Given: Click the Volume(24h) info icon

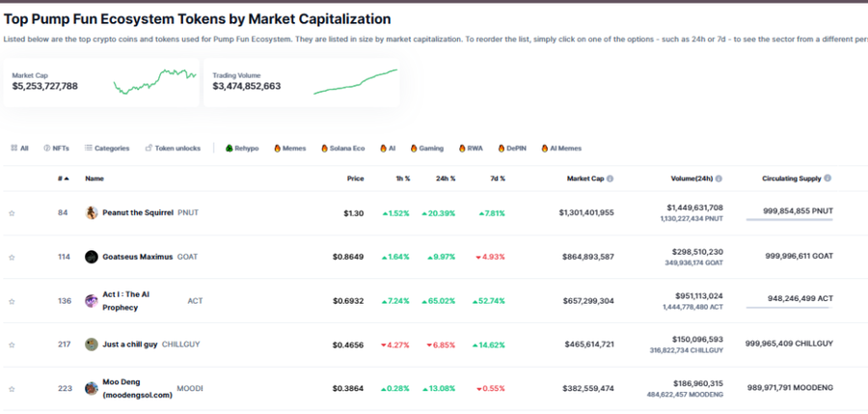Looking at the screenshot, I should pyautogui.click(x=719, y=179).
